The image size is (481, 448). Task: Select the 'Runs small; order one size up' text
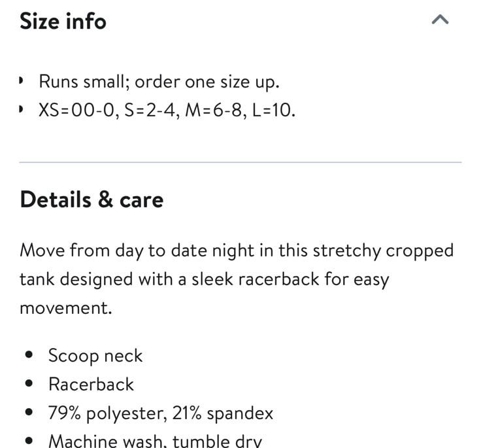click(x=159, y=82)
